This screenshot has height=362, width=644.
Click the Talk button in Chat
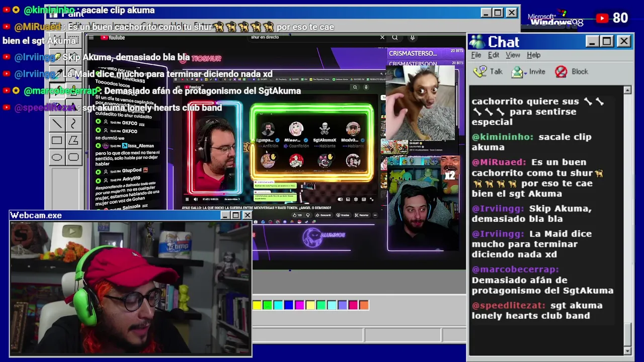pyautogui.click(x=488, y=72)
